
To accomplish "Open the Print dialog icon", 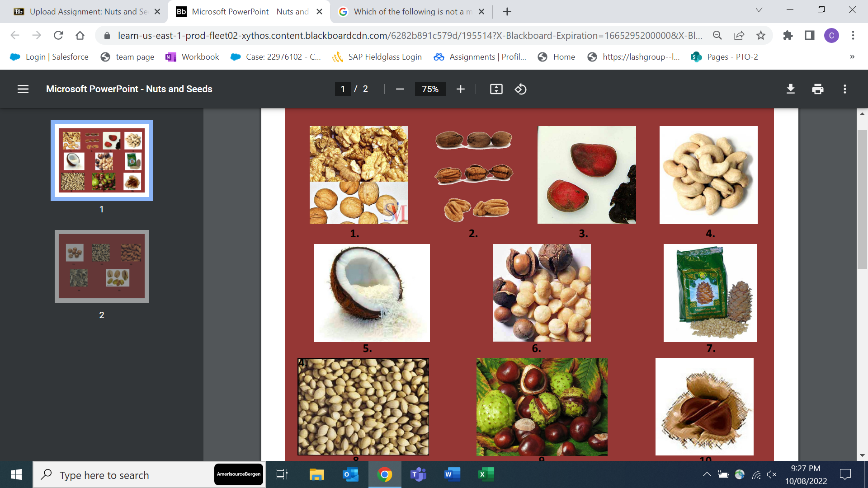I will click(817, 89).
